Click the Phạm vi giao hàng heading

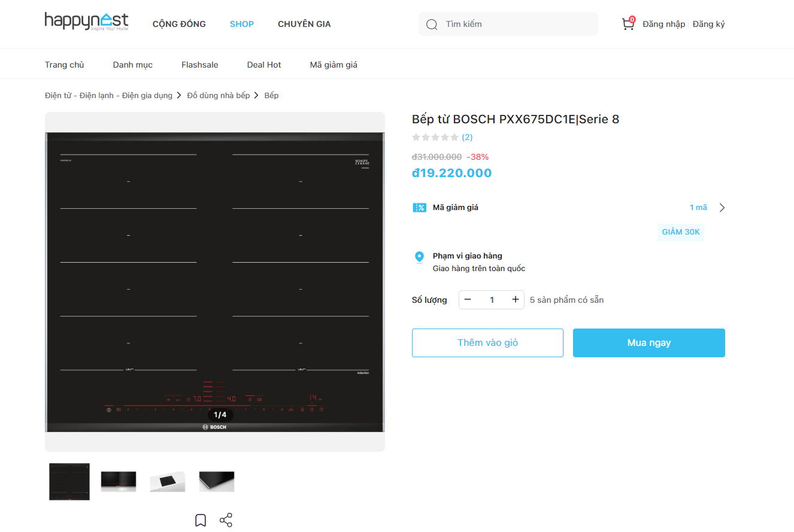tap(468, 256)
